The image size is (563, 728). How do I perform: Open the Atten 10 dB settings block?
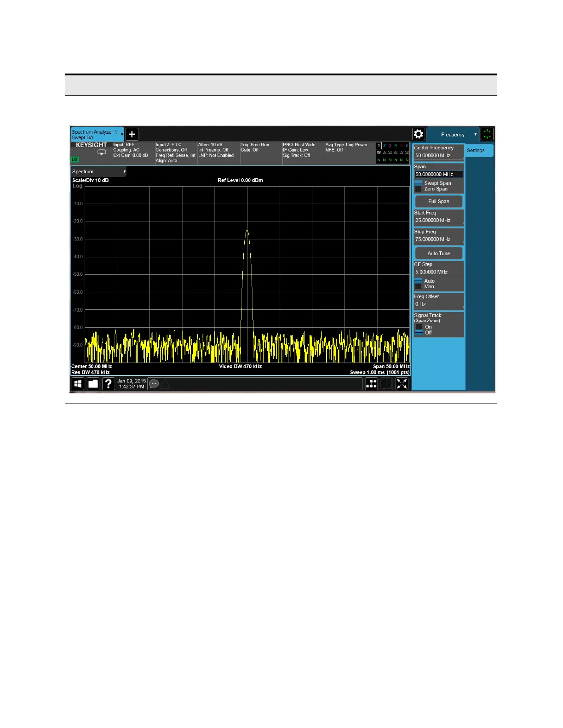point(218,153)
